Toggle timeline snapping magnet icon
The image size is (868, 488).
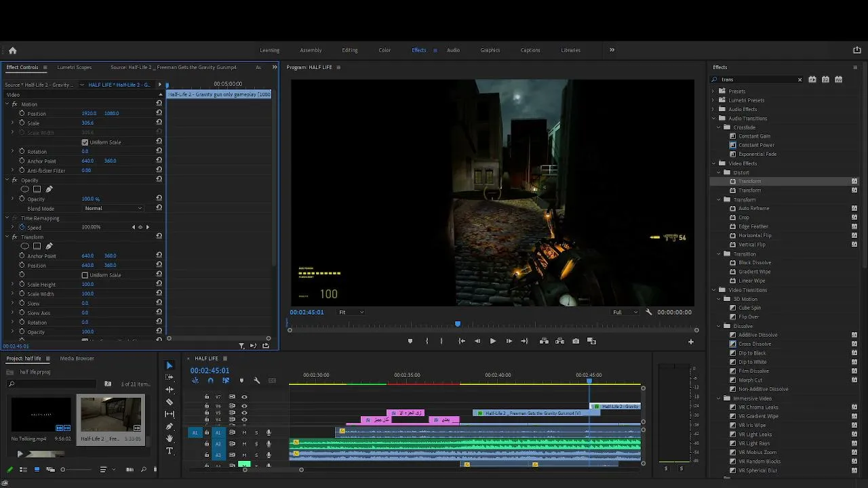tap(210, 381)
